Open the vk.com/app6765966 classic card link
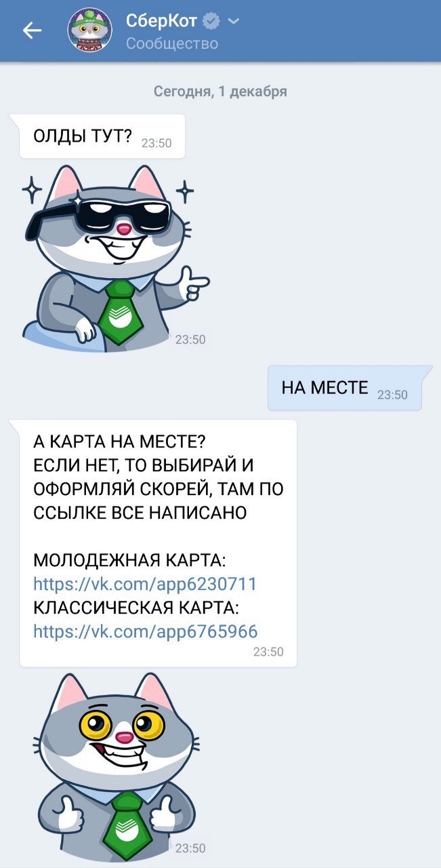The width and height of the screenshot is (441, 868). (146, 632)
